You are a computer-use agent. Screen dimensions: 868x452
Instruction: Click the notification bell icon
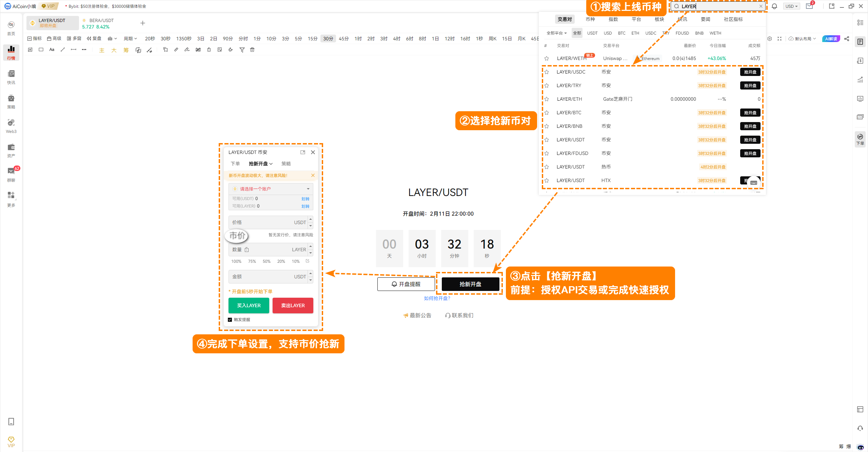[774, 6]
